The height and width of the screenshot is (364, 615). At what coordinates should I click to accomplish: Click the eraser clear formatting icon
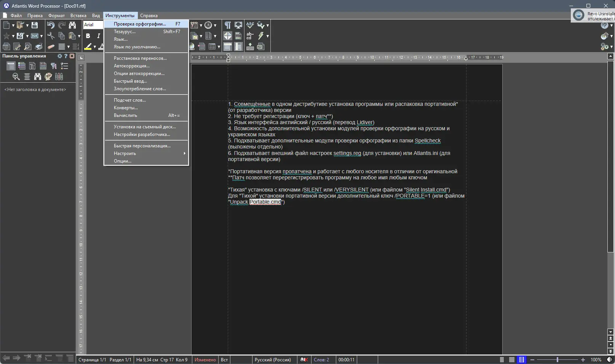[51, 46]
